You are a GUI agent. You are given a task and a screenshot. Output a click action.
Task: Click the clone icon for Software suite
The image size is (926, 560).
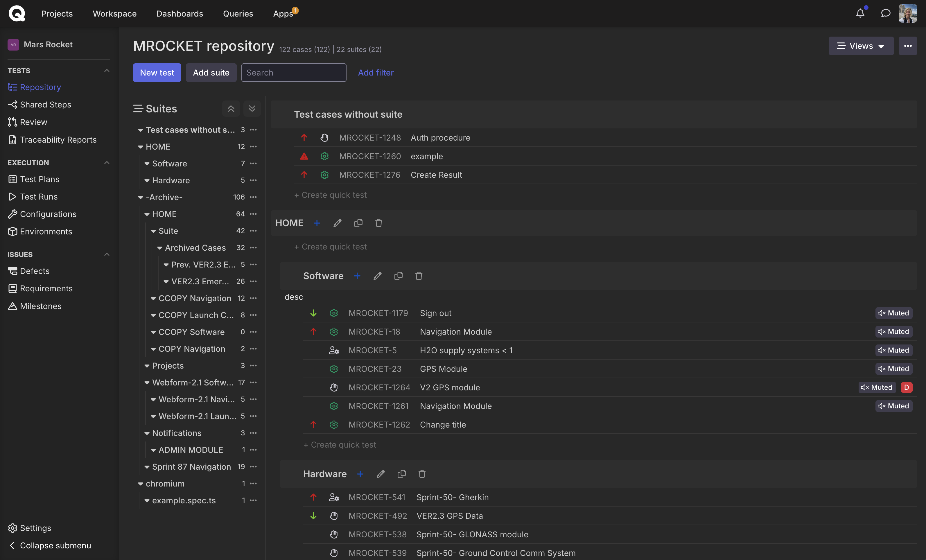pos(398,275)
